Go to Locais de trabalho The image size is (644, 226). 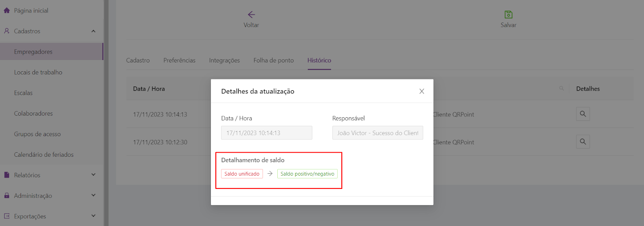[38, 73]
